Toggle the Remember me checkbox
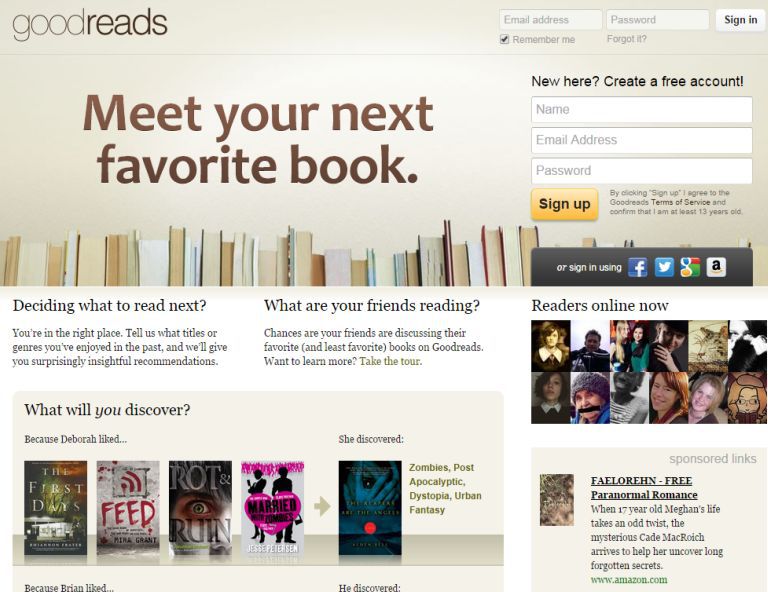Viewport: 768px width, 592px height. tap(504, 39)
